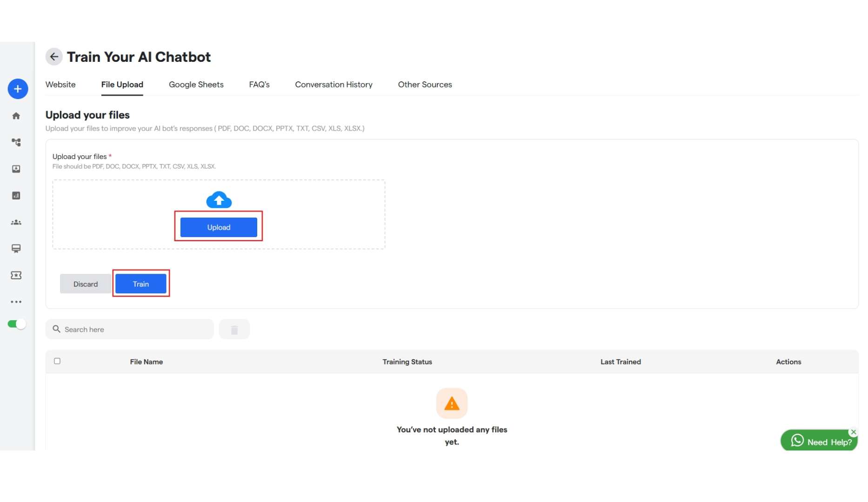Image resolution: width=868 pixels, height=502 pixels.
Task: Close the Need Help widget
Action: (x=854, y=432)
